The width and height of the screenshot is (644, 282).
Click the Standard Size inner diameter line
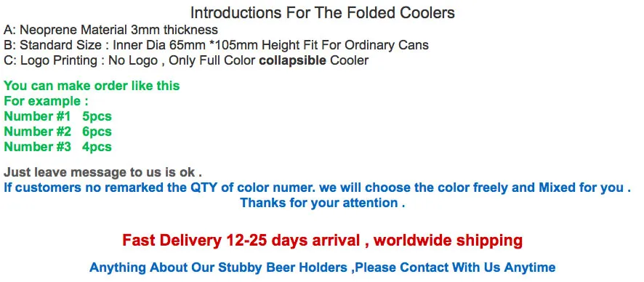216,45
